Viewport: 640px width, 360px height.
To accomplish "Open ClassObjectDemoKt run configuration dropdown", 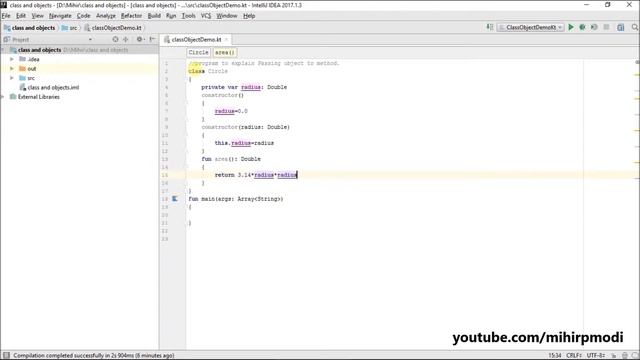I will [x=530, y=27].
